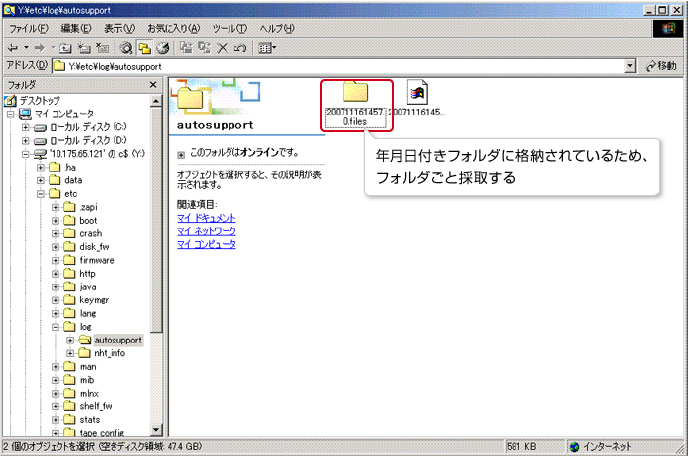Select the 20071116145... file icon
The image size is (688, 456).
[x=417, y=92]
